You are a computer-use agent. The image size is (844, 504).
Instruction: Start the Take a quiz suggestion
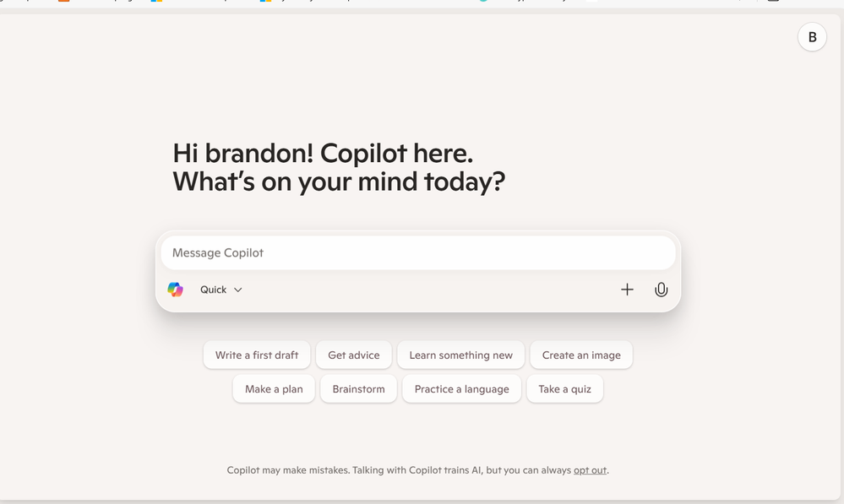(564, 389)
